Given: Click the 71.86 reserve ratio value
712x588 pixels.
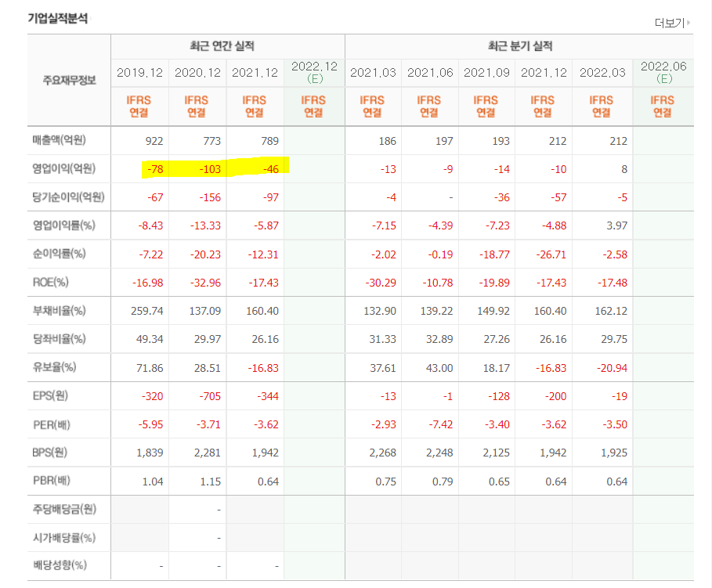Looking at the screenshot, I should pyautogui.click(x=150, y=368).
